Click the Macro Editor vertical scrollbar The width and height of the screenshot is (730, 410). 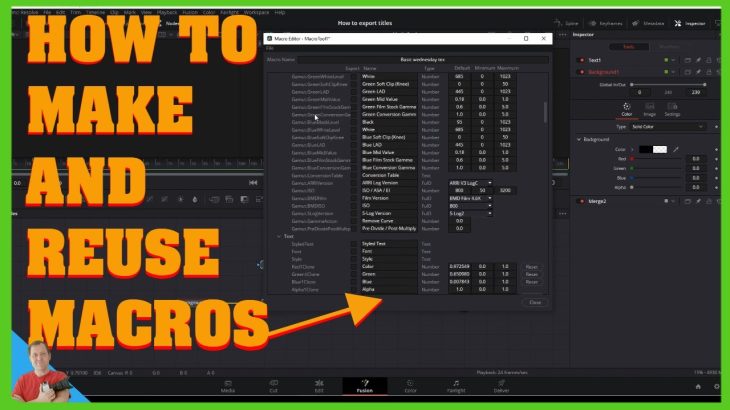tap(545, 112)
